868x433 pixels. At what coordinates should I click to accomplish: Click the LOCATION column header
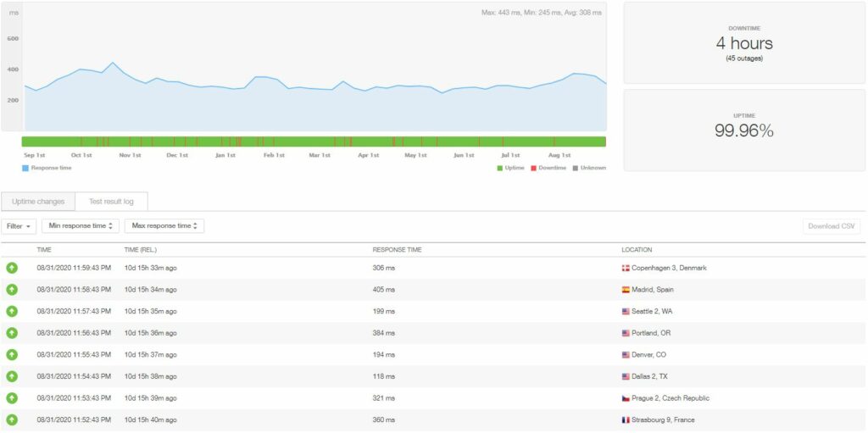[637, 250]
